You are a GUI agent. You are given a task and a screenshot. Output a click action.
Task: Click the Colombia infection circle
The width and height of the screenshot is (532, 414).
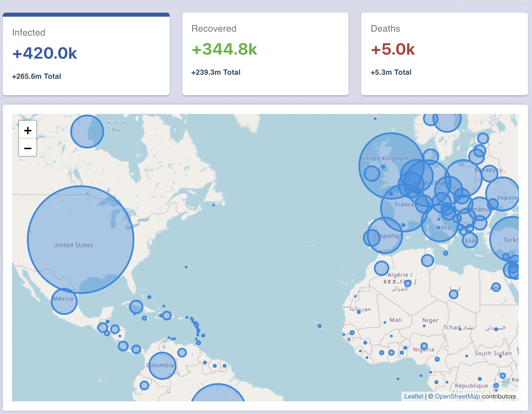click(162, 366)
